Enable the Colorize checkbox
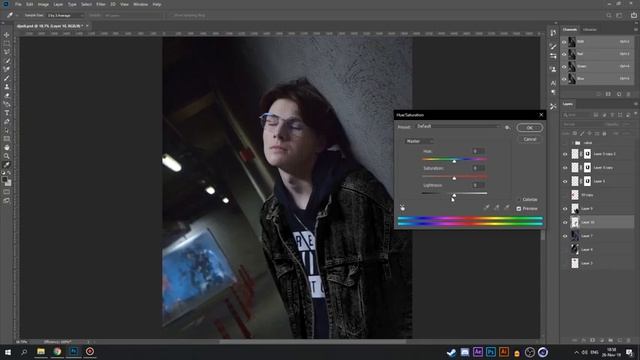 pos(519,200)
